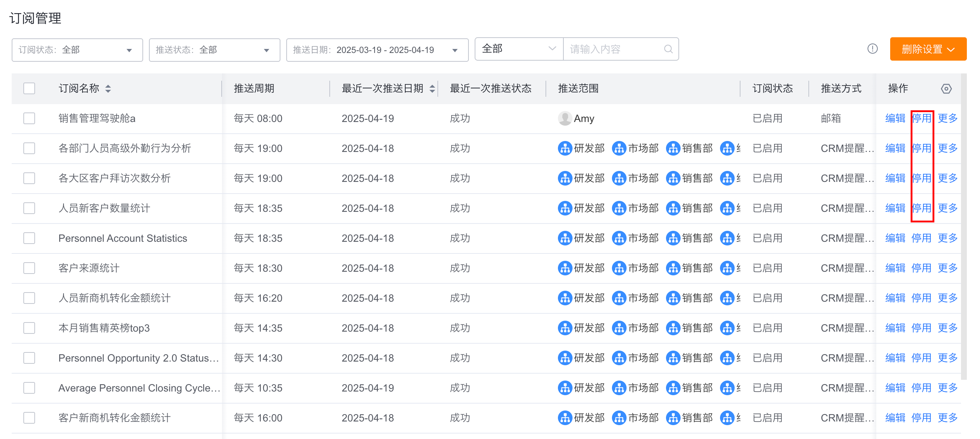Click the search magnifier icon

668,49
